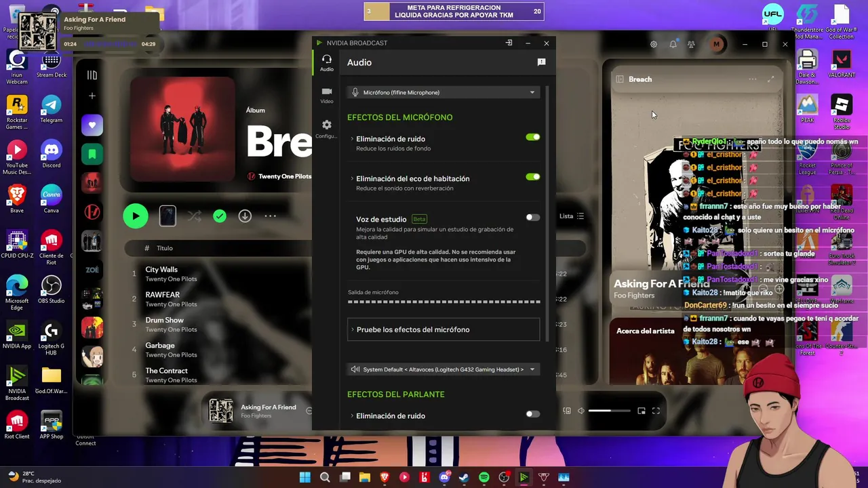The width and height of the screenshot is (868, 488).
Task: Open the Audio tab in NVIDIA Broadcast
Action: click(327, 63)
